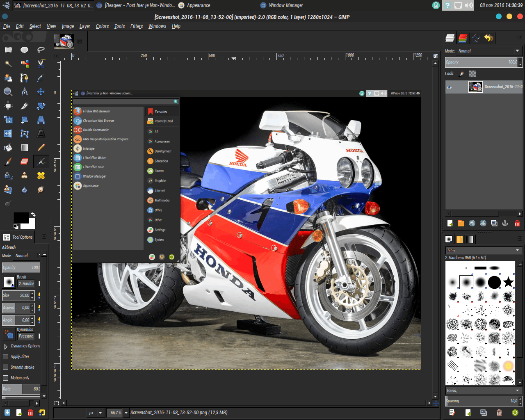Anchor the floating layer with anchor icon
The height and width of the screenshot is (420, 525).
pyautogui.click(x=505, y=223)
